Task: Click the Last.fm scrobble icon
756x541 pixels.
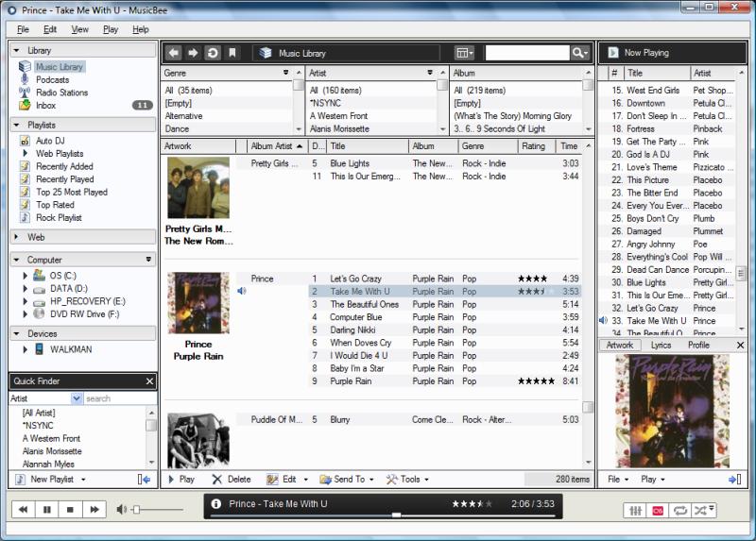Action: click(658, 510)
